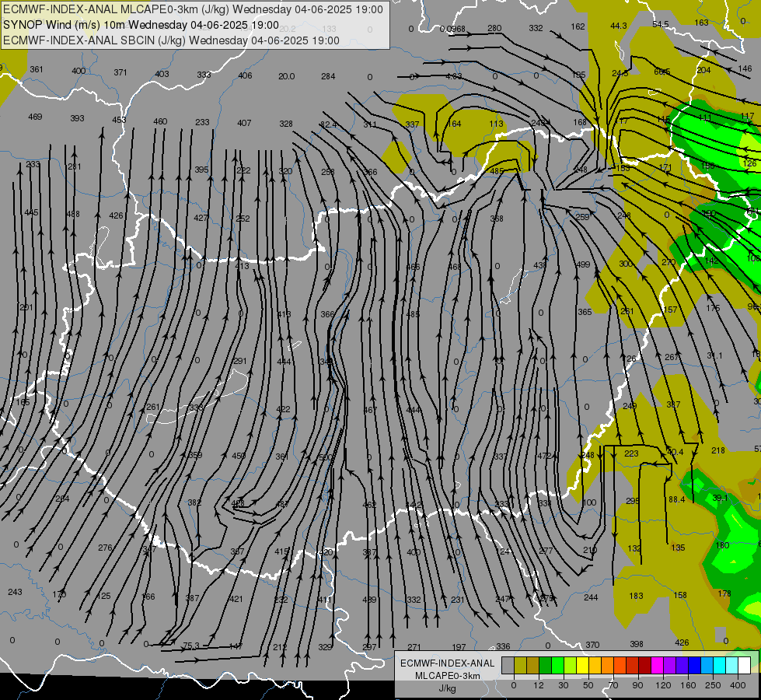Click the 'ECMWF-INDEX-ANAL' title inside the legend box
This screenshot has width=761, height=700.
(447, 663)
